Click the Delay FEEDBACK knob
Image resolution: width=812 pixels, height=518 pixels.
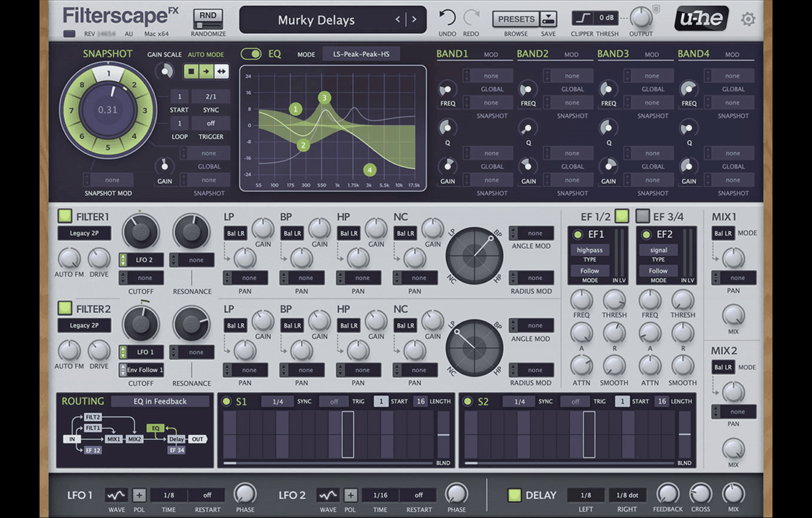point(667,494)
